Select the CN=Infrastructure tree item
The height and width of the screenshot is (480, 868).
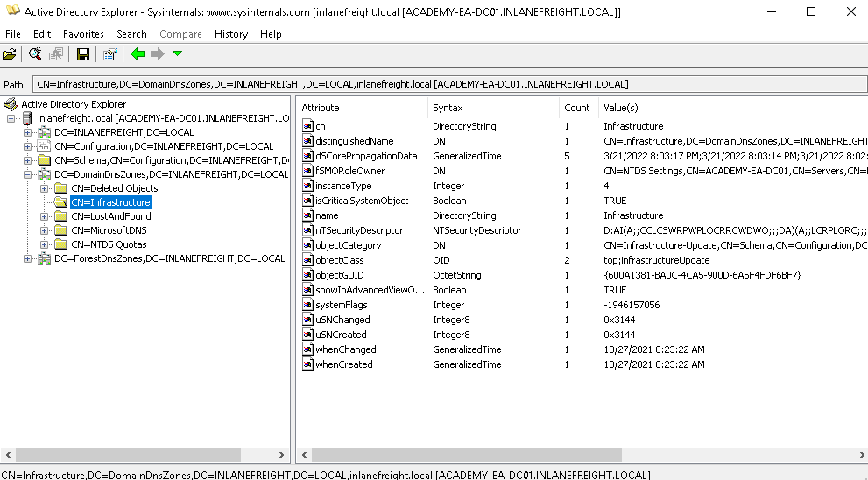[x=110, y=202]
